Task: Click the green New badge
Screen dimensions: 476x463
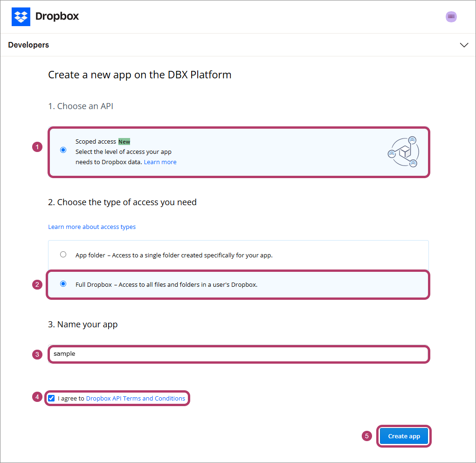Action: pos(124,141)
